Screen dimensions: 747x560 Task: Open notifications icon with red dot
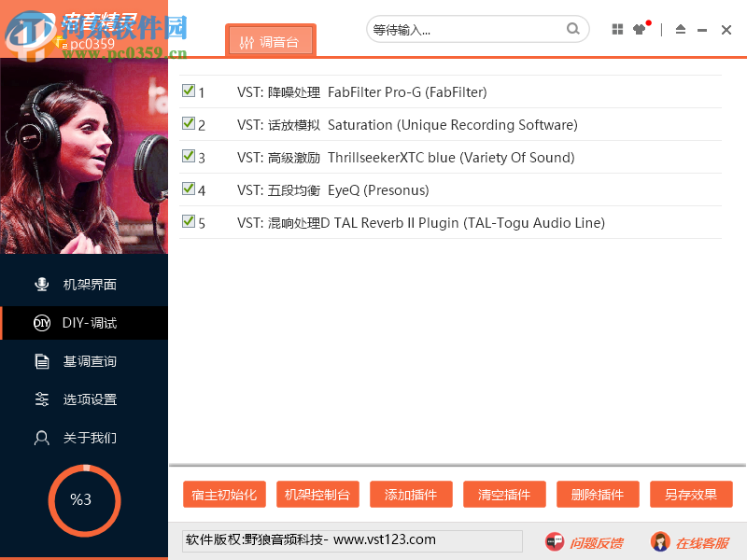point(641,29)
